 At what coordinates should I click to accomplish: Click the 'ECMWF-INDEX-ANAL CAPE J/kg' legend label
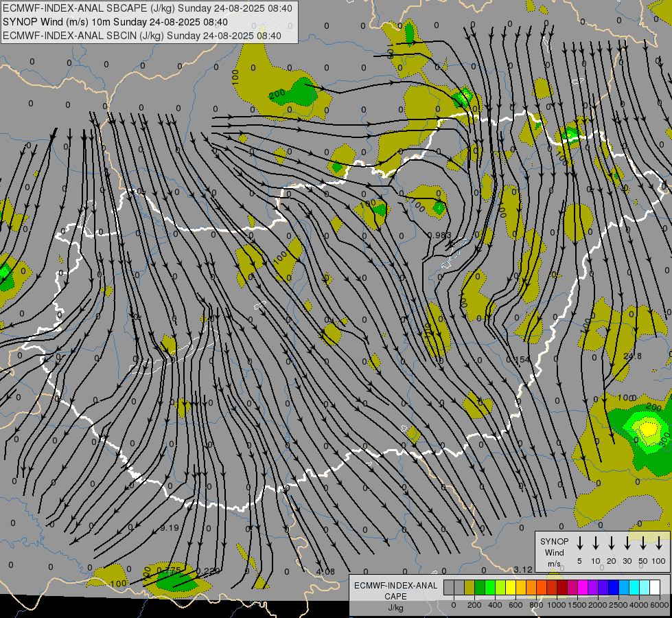coord(395,596)
